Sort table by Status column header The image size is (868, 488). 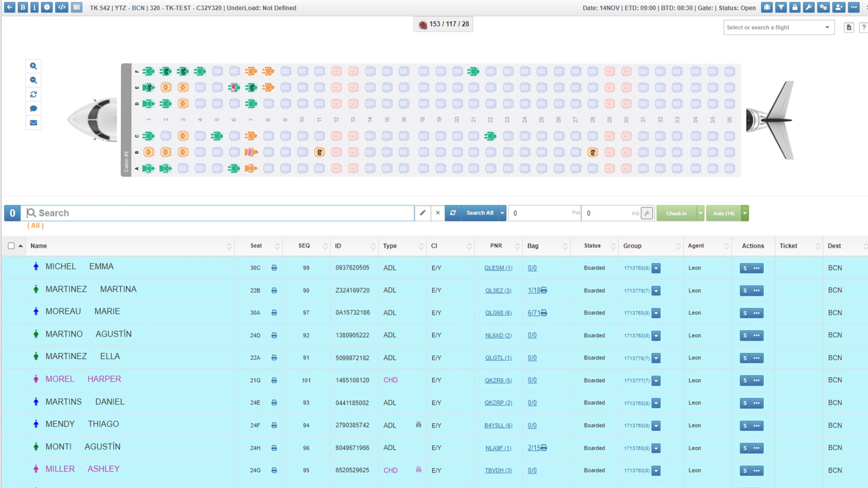point(595,246)
